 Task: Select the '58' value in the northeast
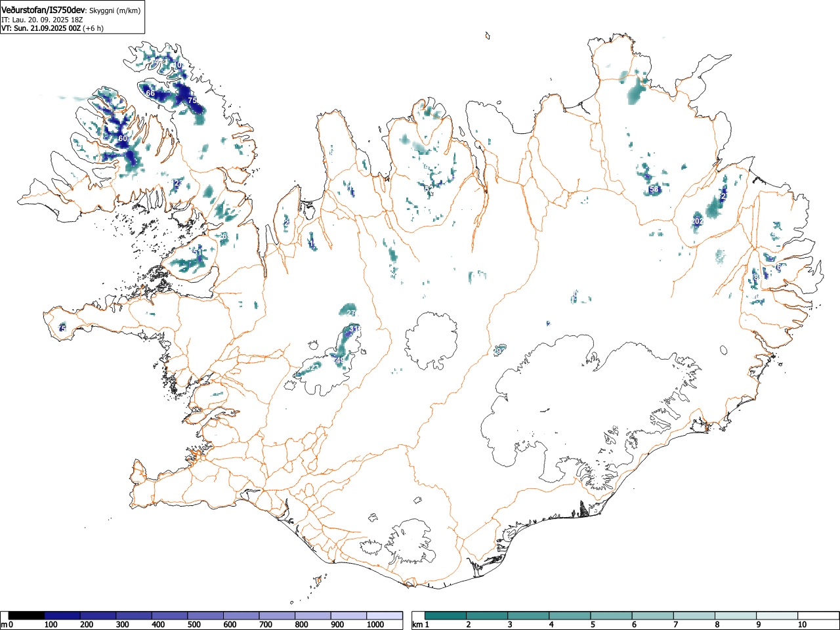pyautogui.click(x=654, y=190)
